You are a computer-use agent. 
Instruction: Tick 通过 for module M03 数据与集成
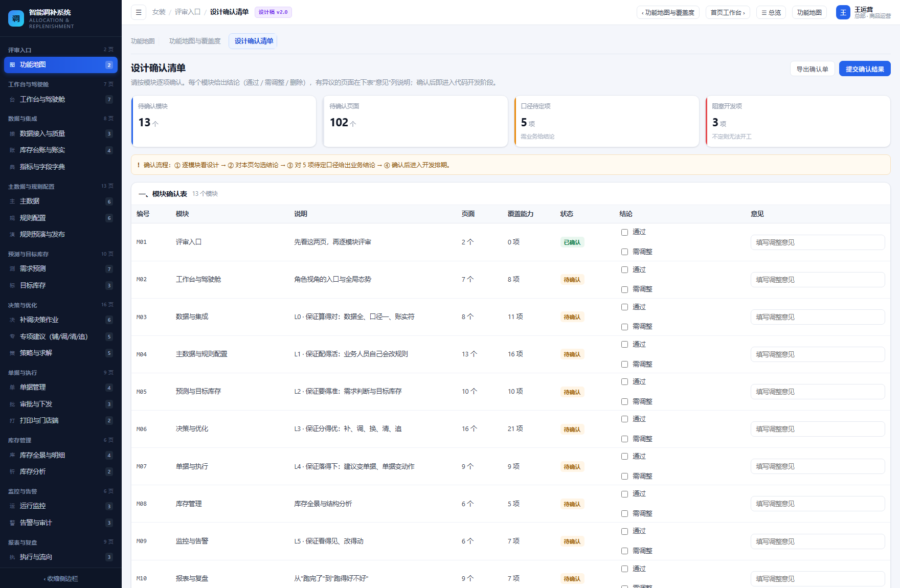[x=624, y=307]
